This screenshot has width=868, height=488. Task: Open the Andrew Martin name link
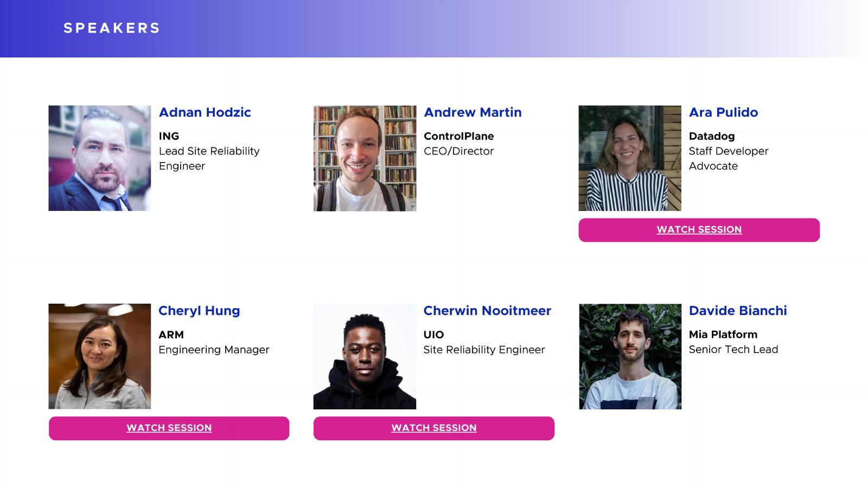tap(473, 112)
